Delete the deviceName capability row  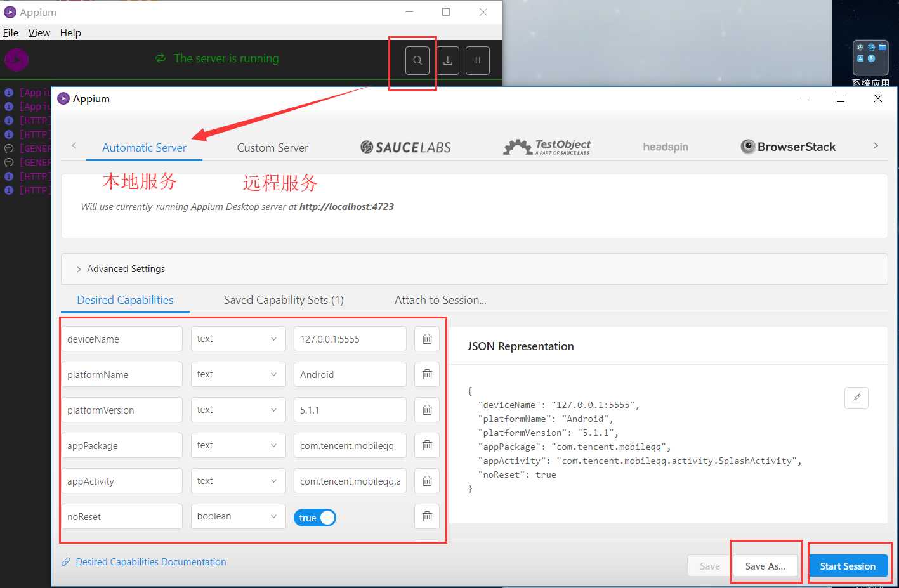427,339
